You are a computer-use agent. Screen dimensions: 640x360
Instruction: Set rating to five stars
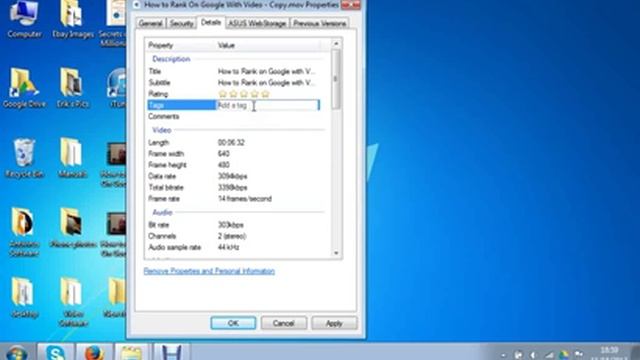[x=265, y=94]
